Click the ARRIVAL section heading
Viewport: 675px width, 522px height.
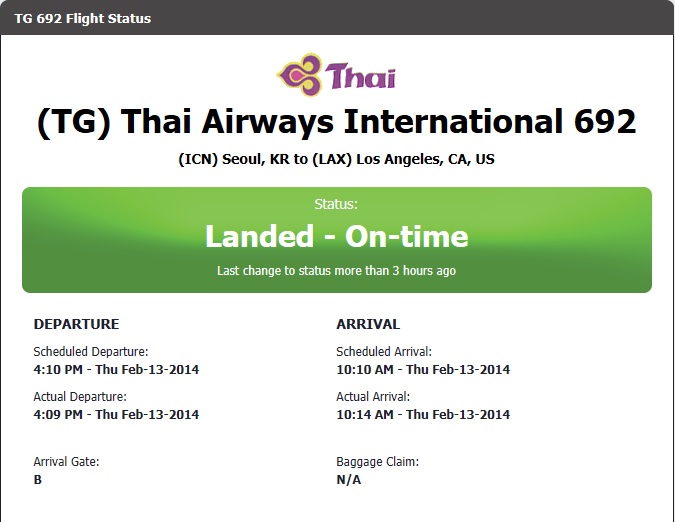[x=368, y=324]
